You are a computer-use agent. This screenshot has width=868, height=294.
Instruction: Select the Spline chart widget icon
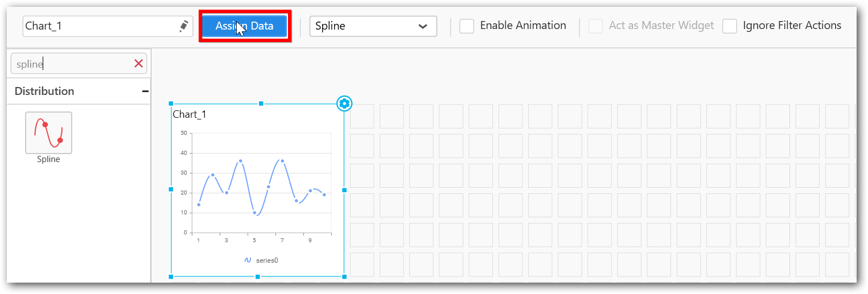pos(48,133)
